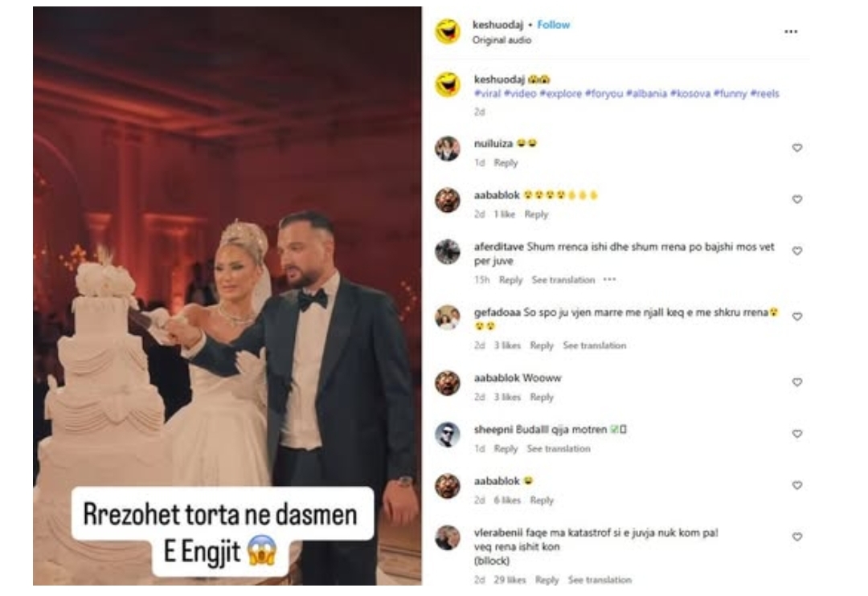Like vlerabenii's comment with heart icon
The height and width of the screenshot is (596, 868).
(x=796, y=537)
